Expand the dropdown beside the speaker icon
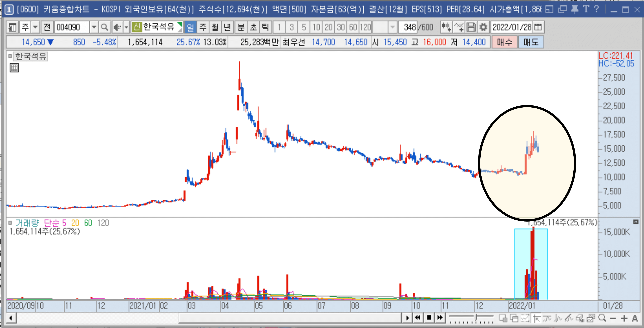Image resolution: width=644 pixels, height=328 pixels. tap(127, 27)
